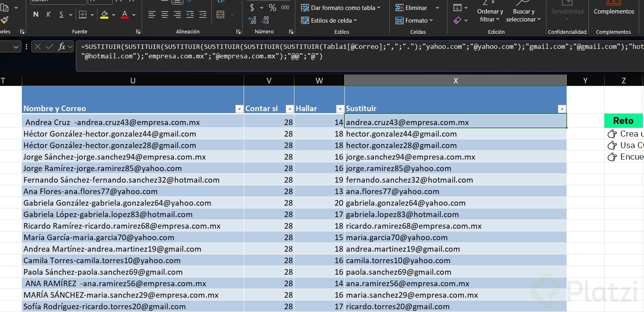Increase indent in cell
644x312 pixels.
[203, 15]
